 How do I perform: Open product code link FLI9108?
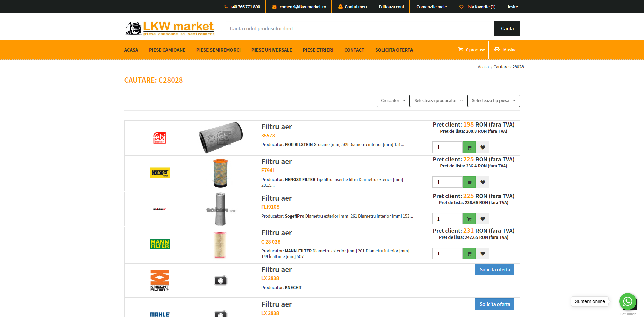[x=270, y=207]
